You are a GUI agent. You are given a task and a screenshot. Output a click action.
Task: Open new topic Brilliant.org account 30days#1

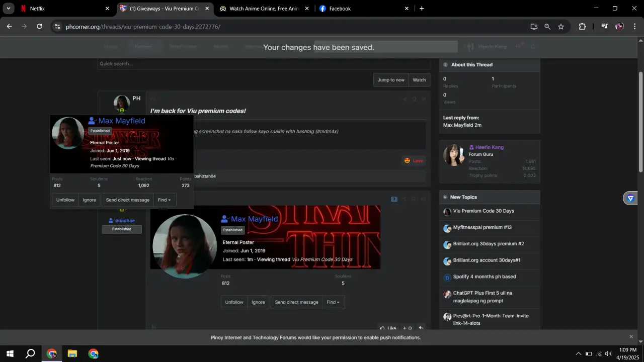tap(487, 260)
